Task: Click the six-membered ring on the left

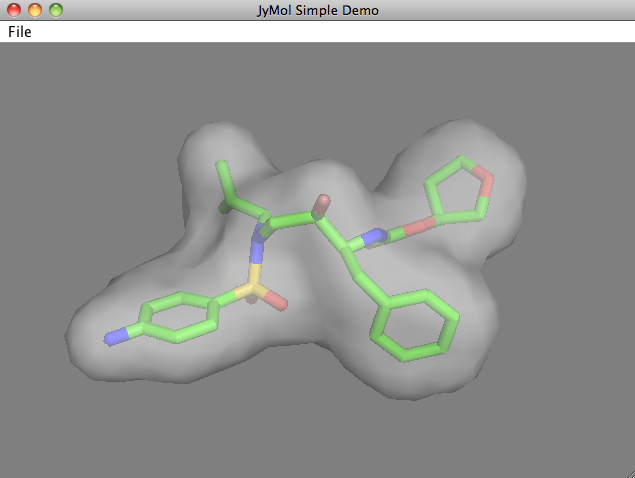Action: coord(180,318)
